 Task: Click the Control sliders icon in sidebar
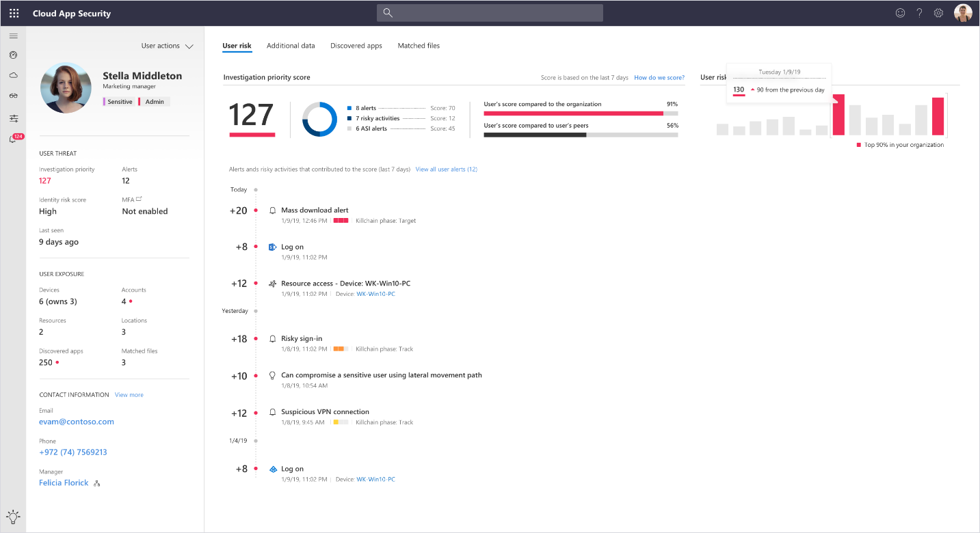click(x=13, y=118)
